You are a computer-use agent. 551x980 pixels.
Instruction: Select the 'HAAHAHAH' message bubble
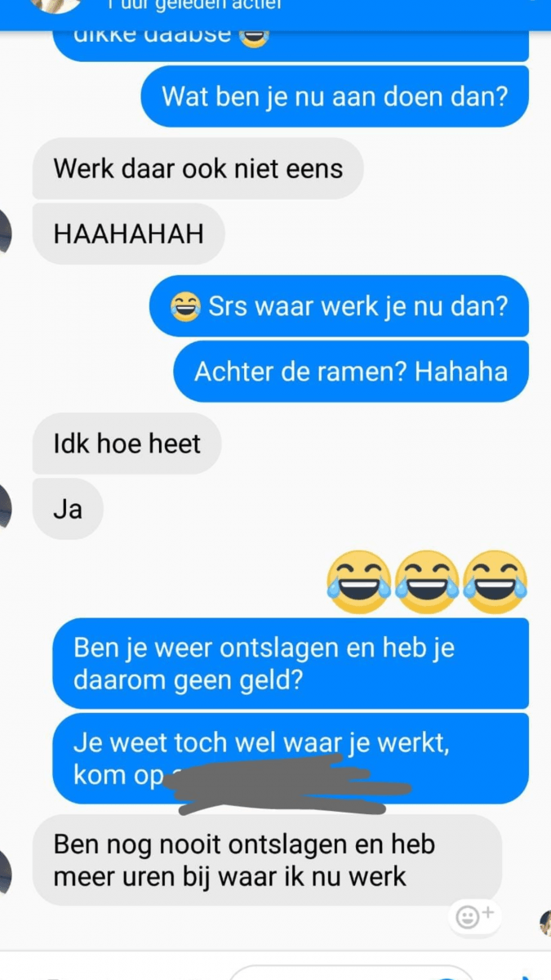128,234
